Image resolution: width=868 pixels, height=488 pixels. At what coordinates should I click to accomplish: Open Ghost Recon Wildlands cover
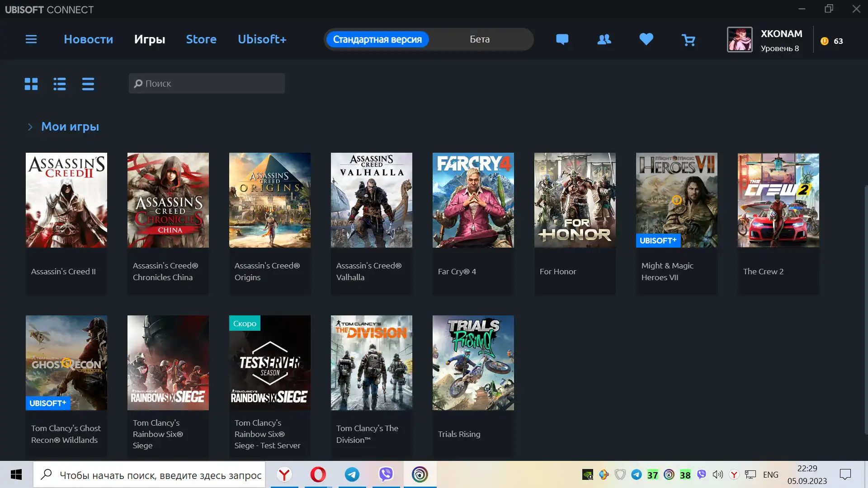pyautogui.click(x=66, y=363)
